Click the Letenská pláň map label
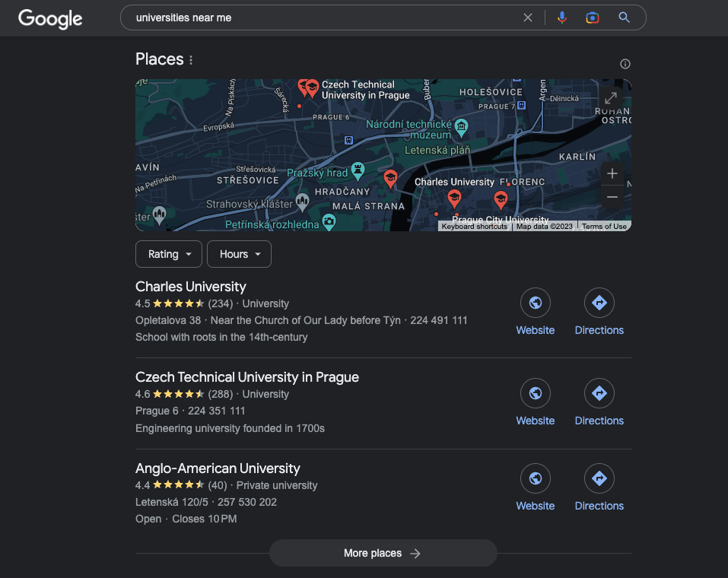 point(437,150)
